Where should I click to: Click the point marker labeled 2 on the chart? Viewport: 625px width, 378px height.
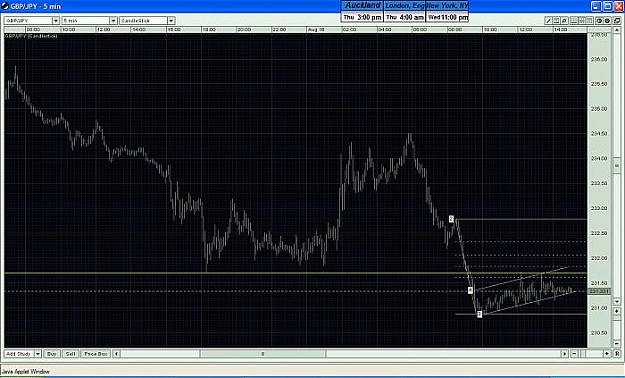(451, 219)
